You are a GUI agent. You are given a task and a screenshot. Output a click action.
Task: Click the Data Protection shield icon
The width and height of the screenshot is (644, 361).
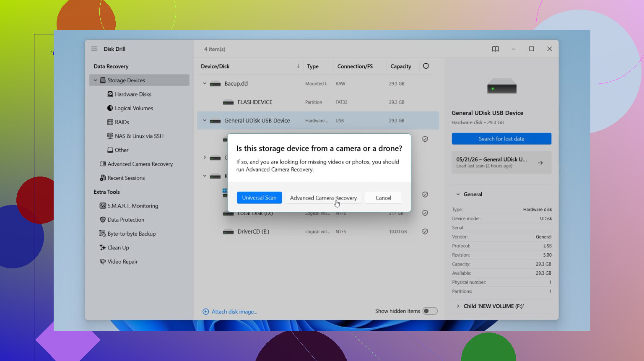pos(102,220)
